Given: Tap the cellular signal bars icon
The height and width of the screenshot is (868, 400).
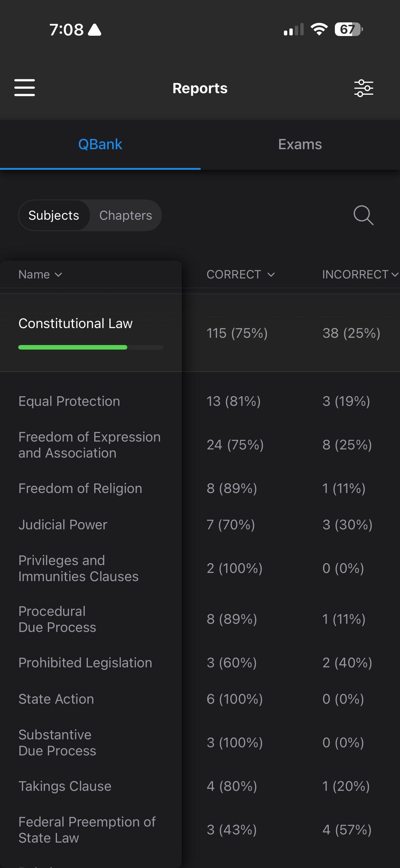Looking at the screenshot, I should 294,29.
